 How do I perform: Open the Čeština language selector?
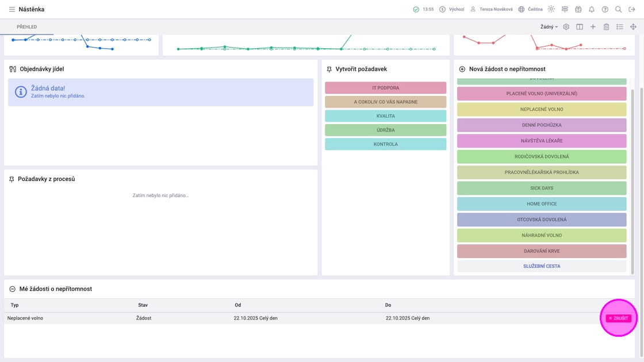(x=530, y=9)
